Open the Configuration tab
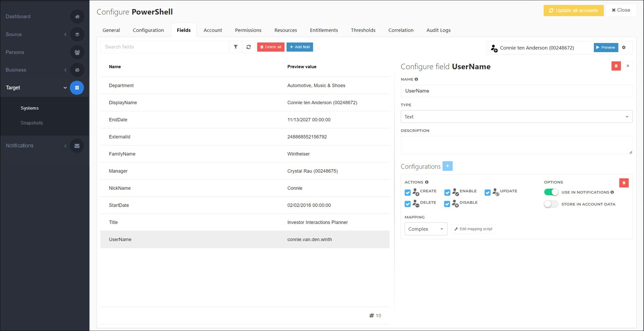 148,30
